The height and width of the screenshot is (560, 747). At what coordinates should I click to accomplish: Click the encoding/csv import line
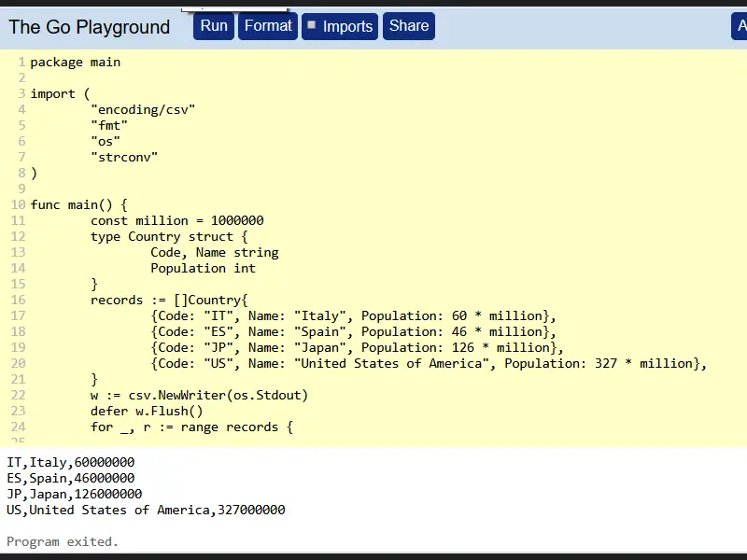click(144, 109)
